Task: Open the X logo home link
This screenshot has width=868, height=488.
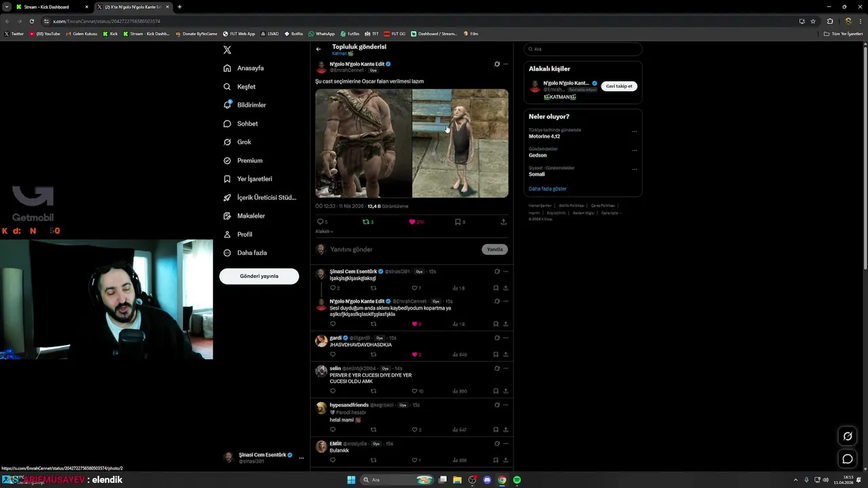Action: (227, 50)
